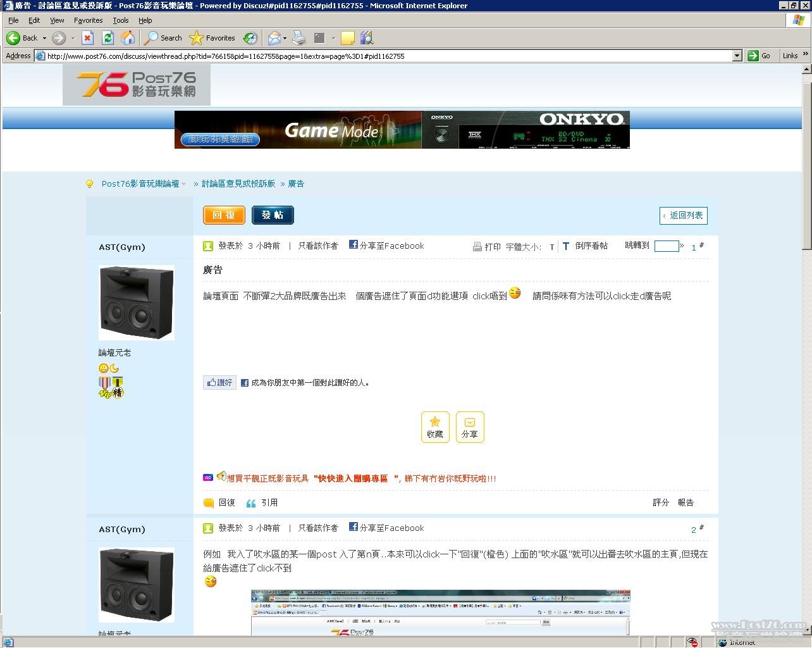Image resolution: width=812 pixels, height=648 pixels.
Task: Open the Forward button history dropdown arrow
Action: [73, 38]
